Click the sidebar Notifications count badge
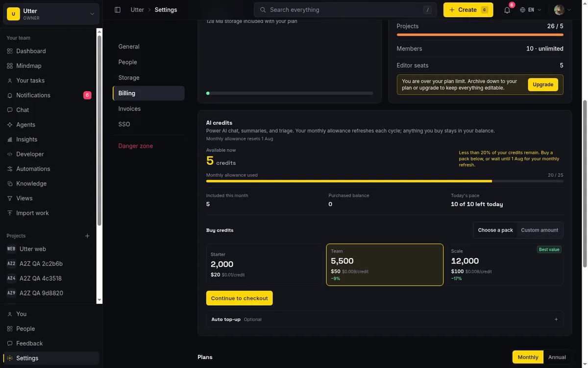The width and height of the screenshot is (588, 368). point(87,95)
